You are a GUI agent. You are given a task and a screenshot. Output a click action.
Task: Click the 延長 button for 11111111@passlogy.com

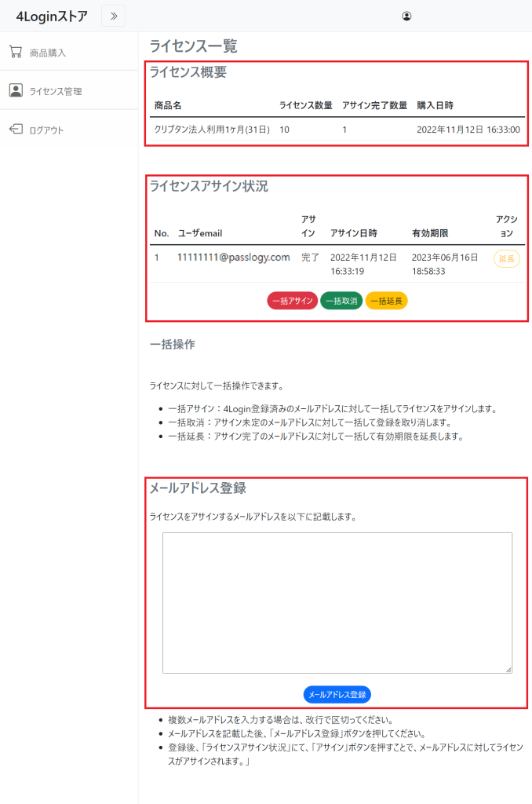pyautogui.click(x=506, y=258)
